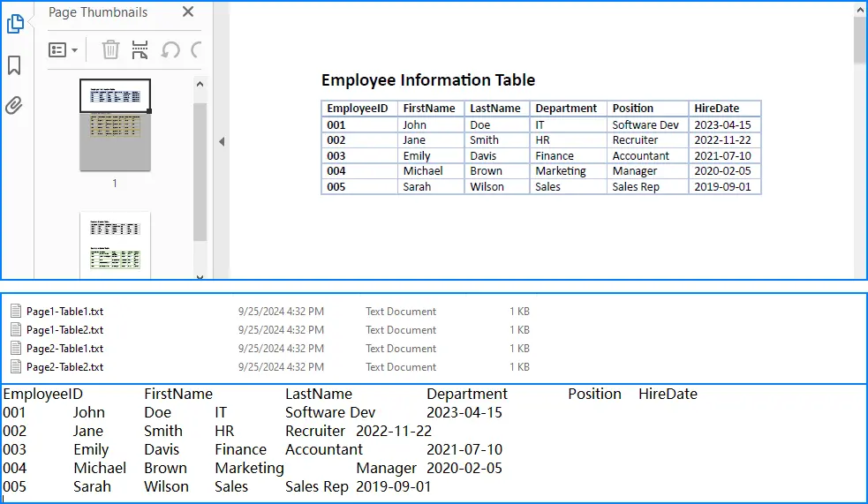This screenshot has width=868, height=504.
Task: Open the Attachments paperclip panel
Action: click(14, 106)
